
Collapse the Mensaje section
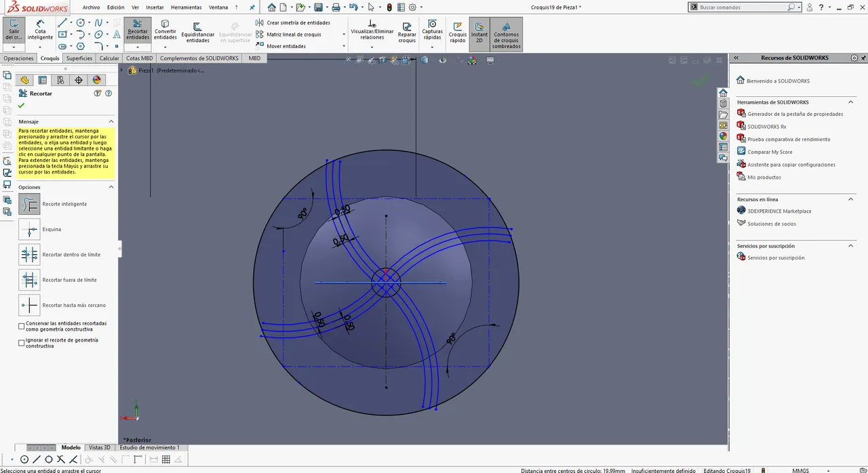(111, 121)
